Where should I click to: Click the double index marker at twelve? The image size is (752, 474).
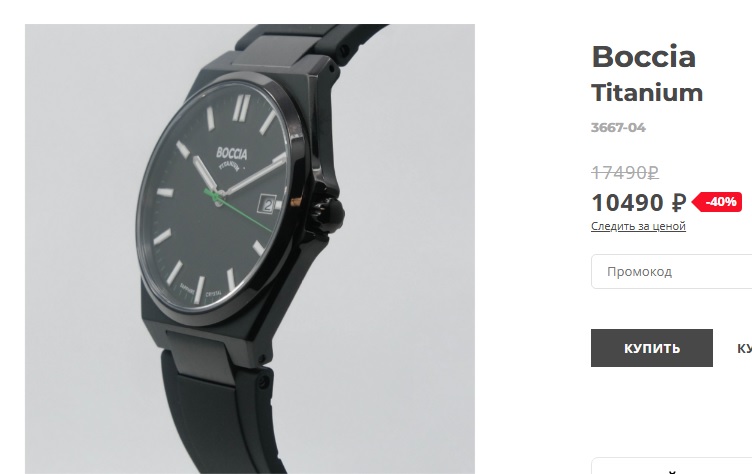pyautogui.click(x=241, y=108)
